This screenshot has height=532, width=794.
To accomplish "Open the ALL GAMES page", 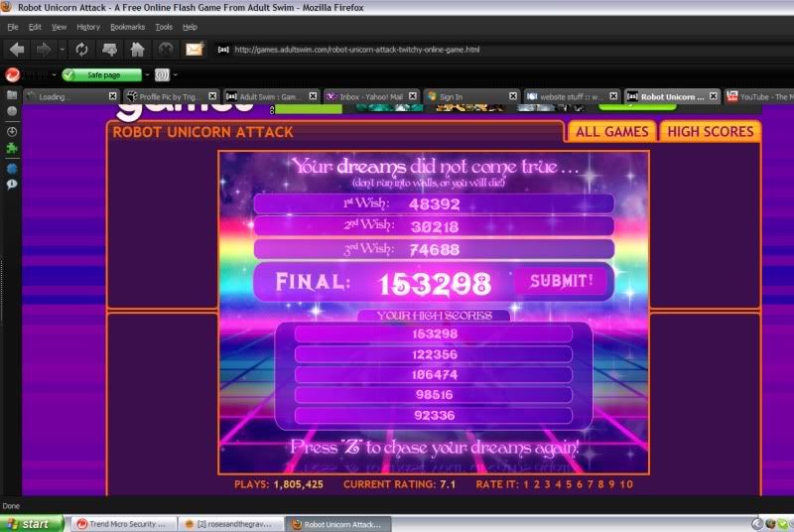I will point(611,131).
